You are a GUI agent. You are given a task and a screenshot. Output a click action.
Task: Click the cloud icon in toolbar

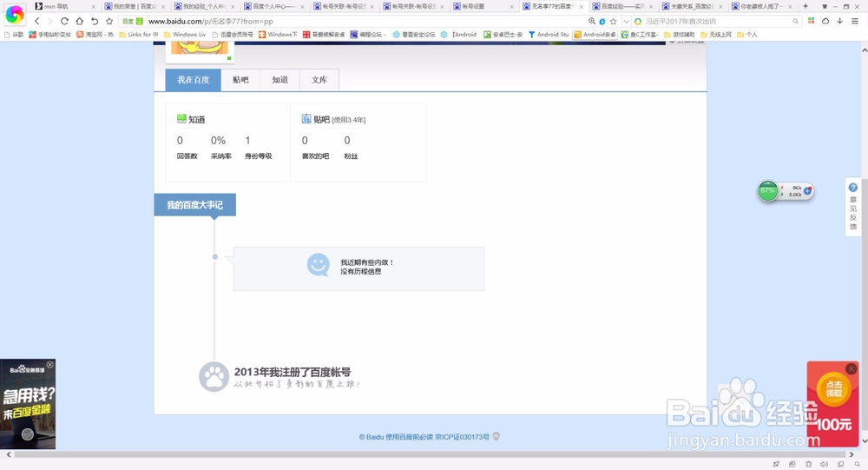[x=825, y=21]
